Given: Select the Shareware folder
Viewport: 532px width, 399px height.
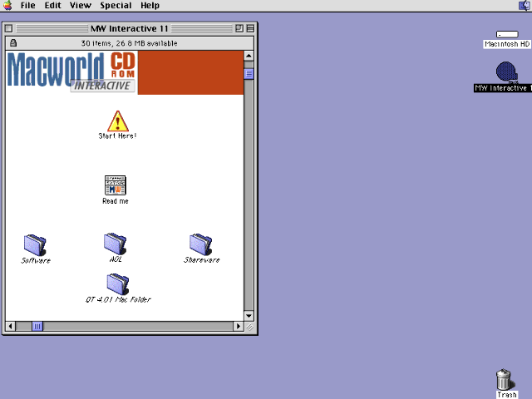Looking at the screenshot, I should pyautogui.click(x=201, y=244).
